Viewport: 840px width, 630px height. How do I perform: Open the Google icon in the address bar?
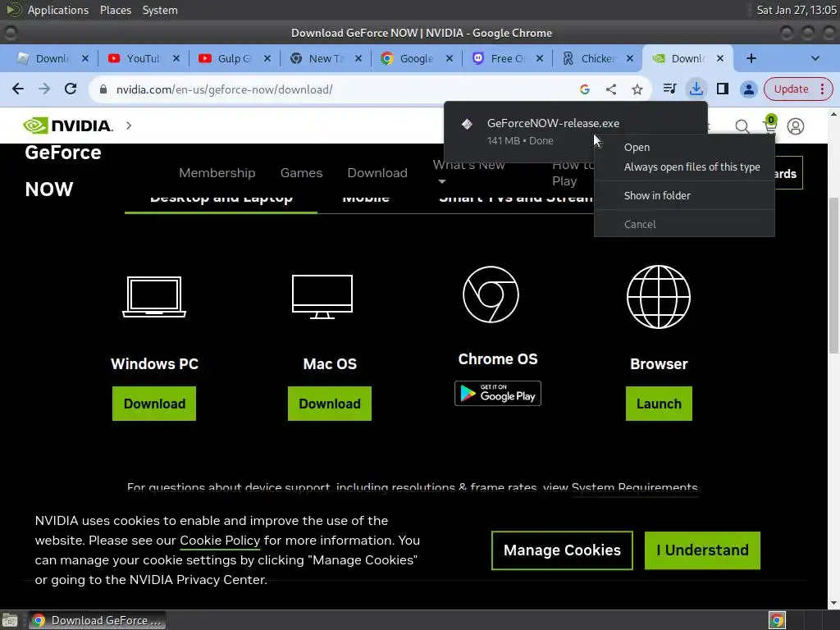(584, 89)
